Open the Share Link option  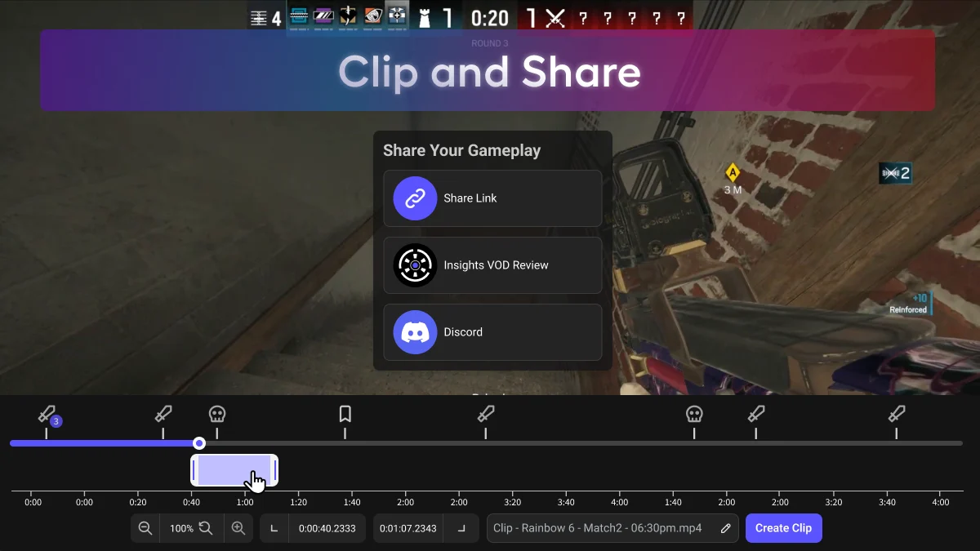492,198
